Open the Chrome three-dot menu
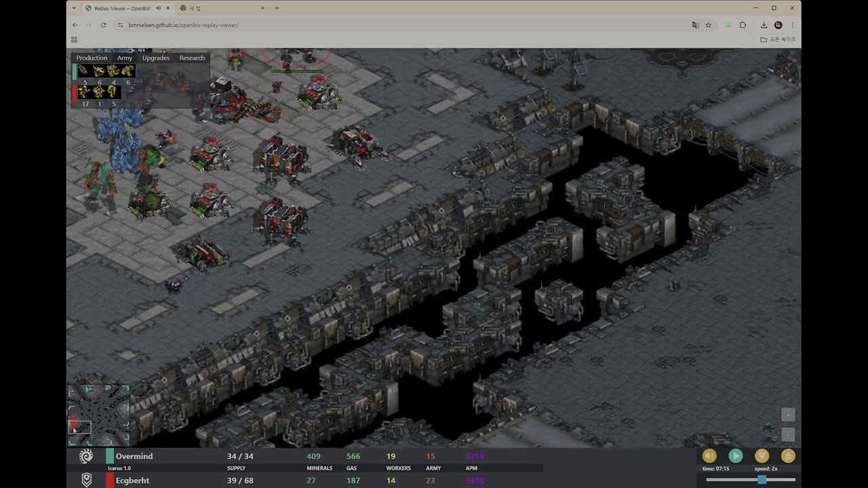 pos(792,25)
